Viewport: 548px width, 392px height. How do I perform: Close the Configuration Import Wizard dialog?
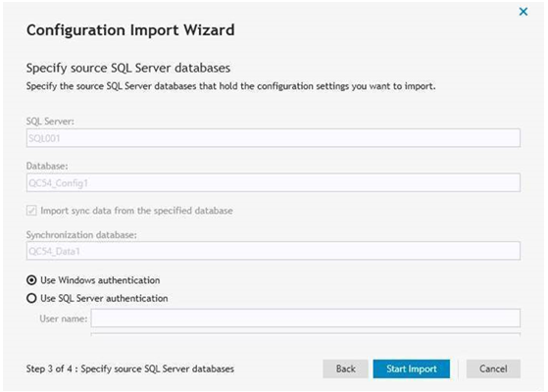tap(523, 12)
